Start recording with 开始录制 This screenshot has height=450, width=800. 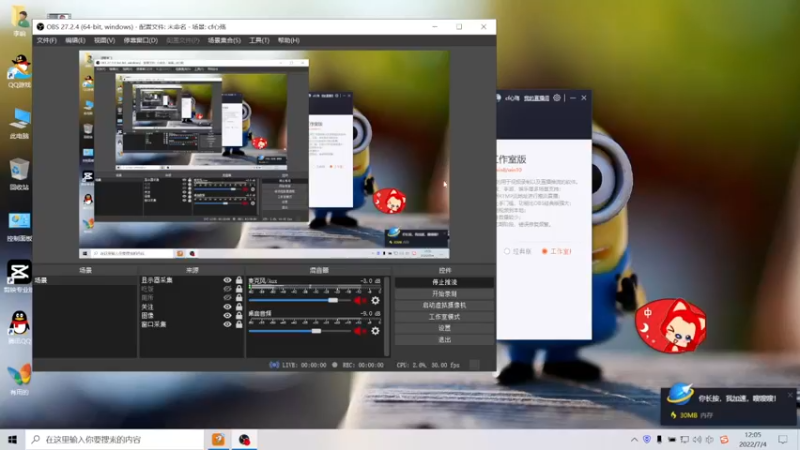coord(444,294)
